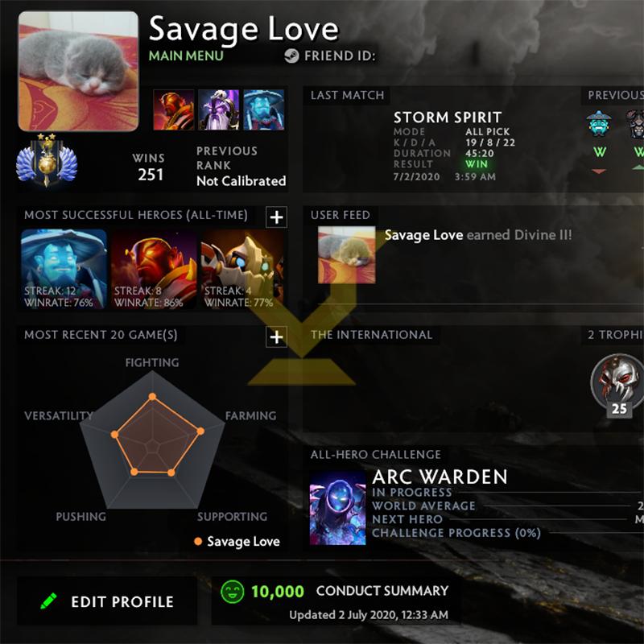644x644 pixels.
Task: Click the Ember Spirit featured hero icon
Action: (x=174, y=109)
